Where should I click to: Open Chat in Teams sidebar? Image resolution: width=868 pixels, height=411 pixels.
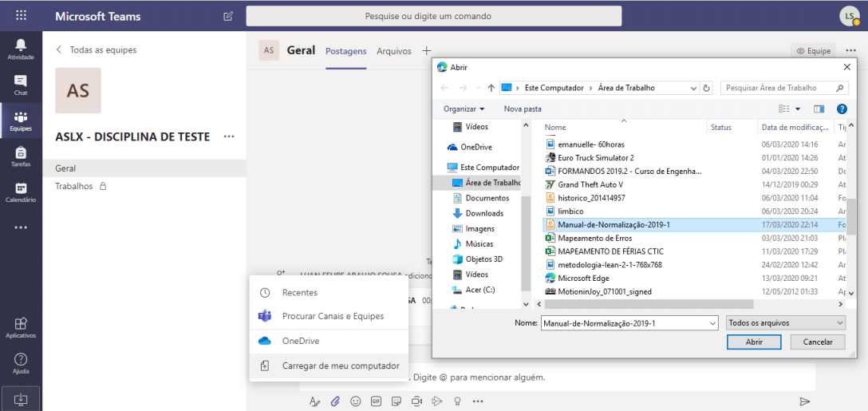coord(21,85)
